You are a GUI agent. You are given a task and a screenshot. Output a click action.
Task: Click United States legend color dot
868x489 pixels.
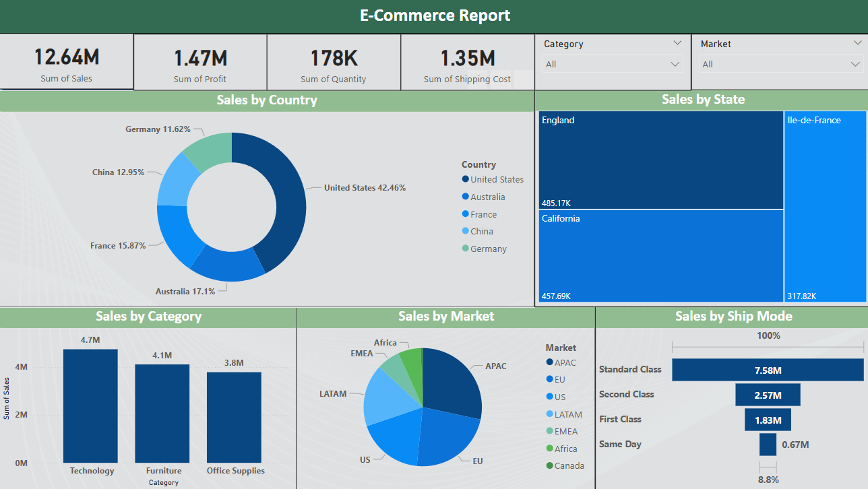466,179
